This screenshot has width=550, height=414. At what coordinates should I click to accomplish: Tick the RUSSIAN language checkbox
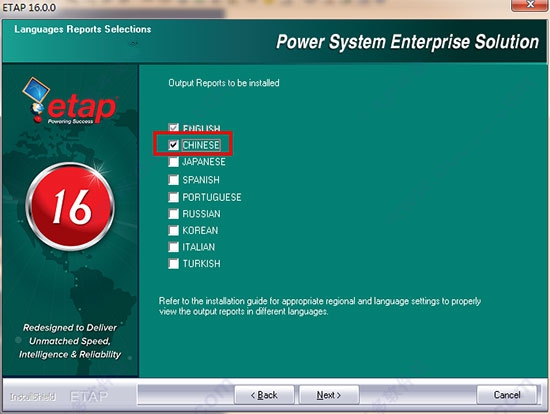pos(173,214)
